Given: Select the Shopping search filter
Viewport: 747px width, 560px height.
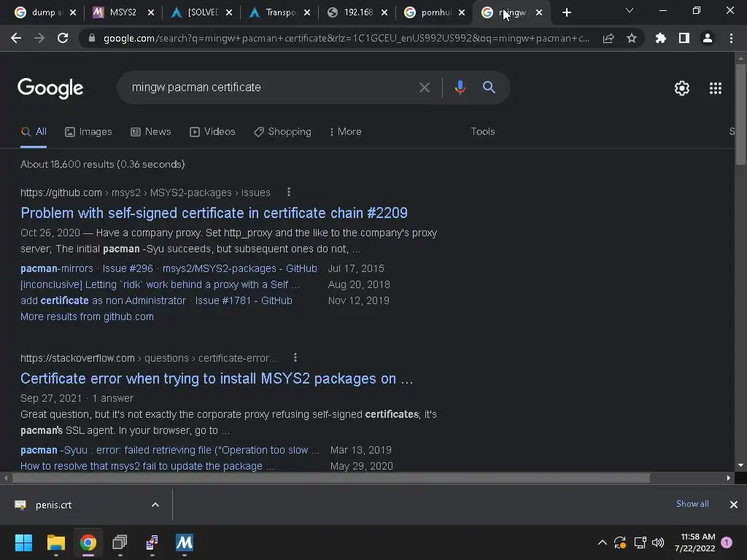Looking at the screenshot, I should click(x=282, y=131).
